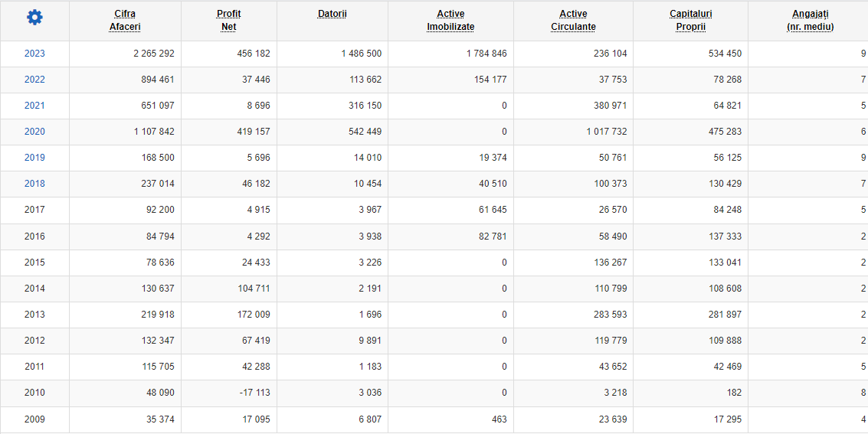Click the Capitaluri Proprii column header
The height and width of the screenshot is (434, 868).
(x=691, y=20)
